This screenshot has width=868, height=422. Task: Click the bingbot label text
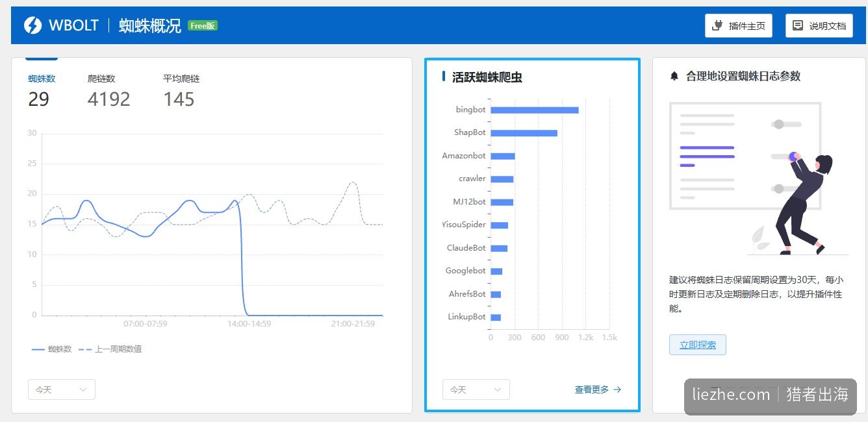point(471,110)
